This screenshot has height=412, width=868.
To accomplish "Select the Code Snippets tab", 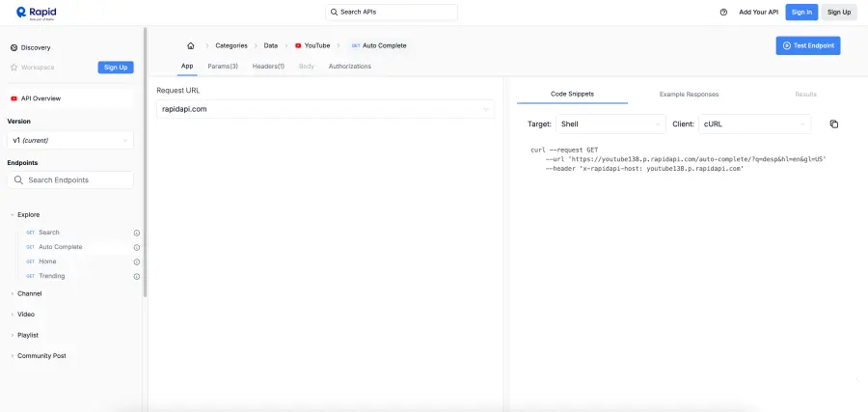I will [x=572, y=95].
